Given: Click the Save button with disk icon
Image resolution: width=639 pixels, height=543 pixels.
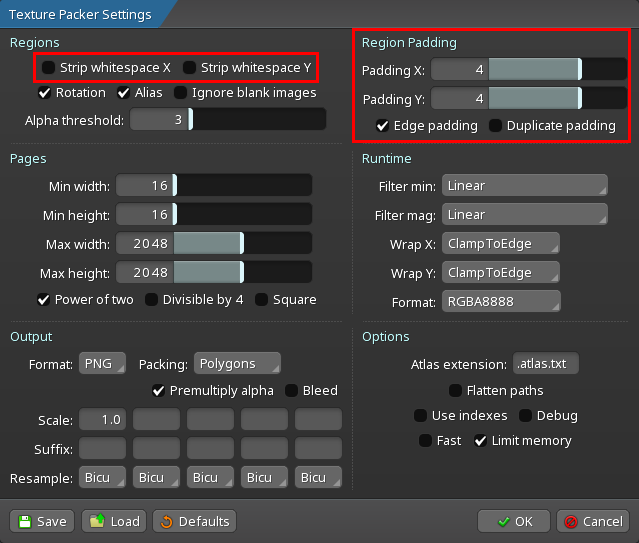Looking at the screenshot, I should (42, 521).
